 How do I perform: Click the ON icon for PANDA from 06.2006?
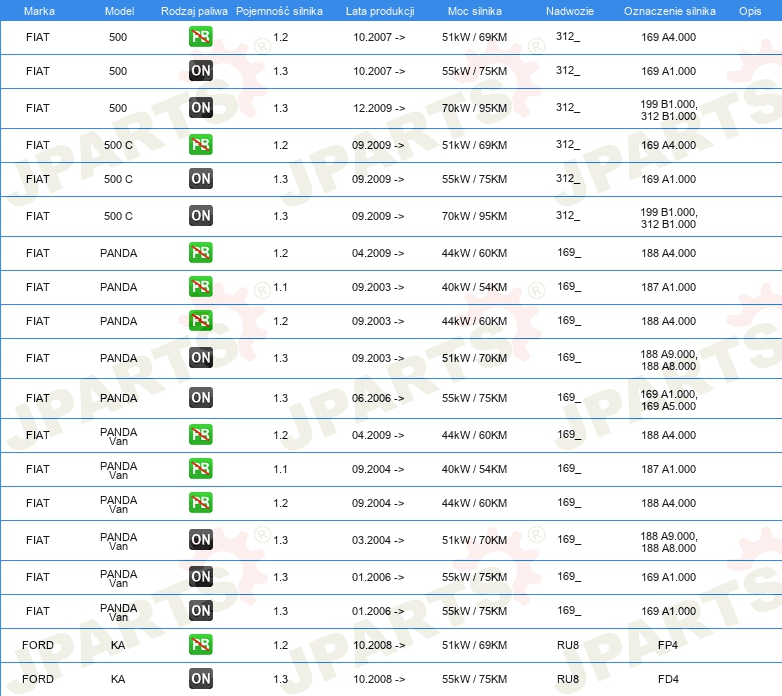tap(200, 397)
